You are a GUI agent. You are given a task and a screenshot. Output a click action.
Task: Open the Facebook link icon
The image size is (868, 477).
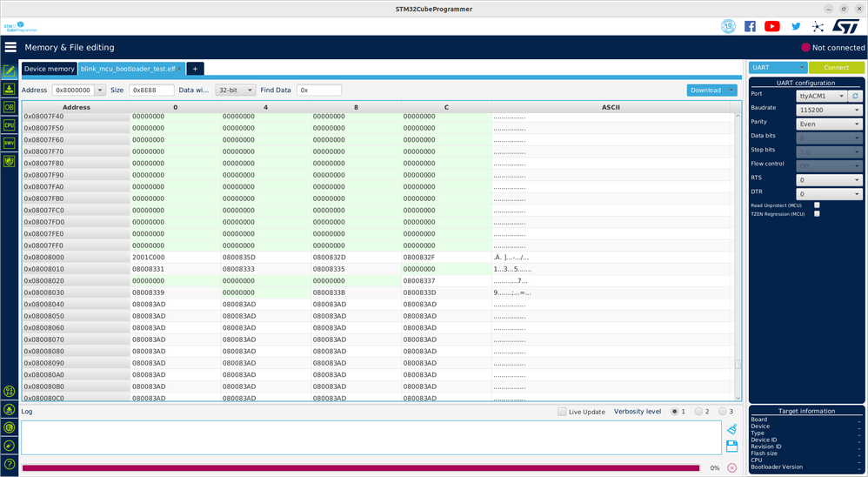tap(750, 26)
